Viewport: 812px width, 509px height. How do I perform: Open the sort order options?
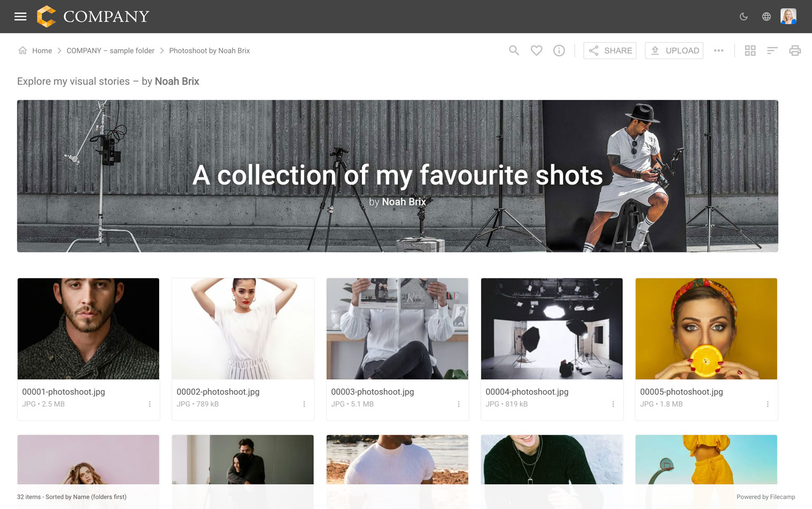tap(772, 51)
